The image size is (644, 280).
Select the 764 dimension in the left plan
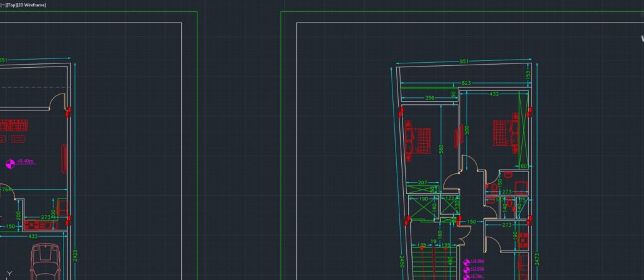[x=6, y=190]
